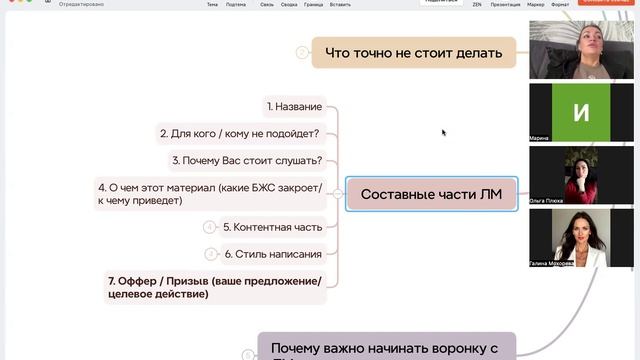Select the Граница boundary tool
The height and width of the screenshot is (360, 640).
click(x=313, y=4)
